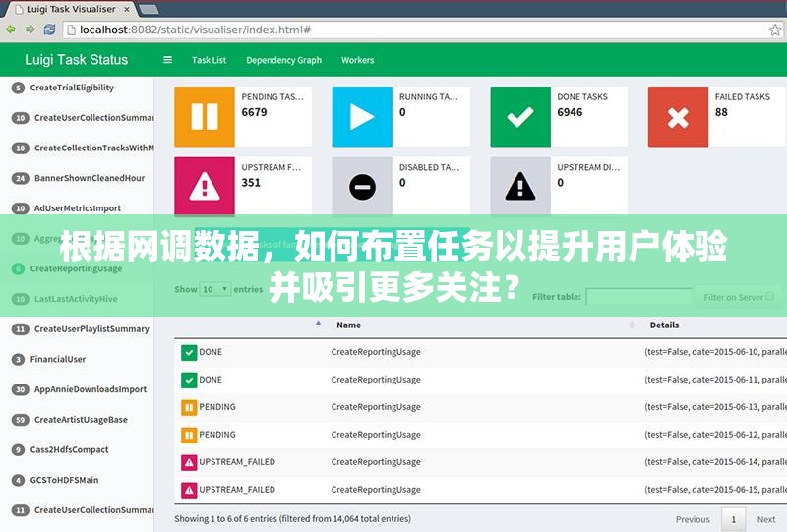Open the Workers nav item
The width and height of the screenshot is (787, 532).
(357, 60)
